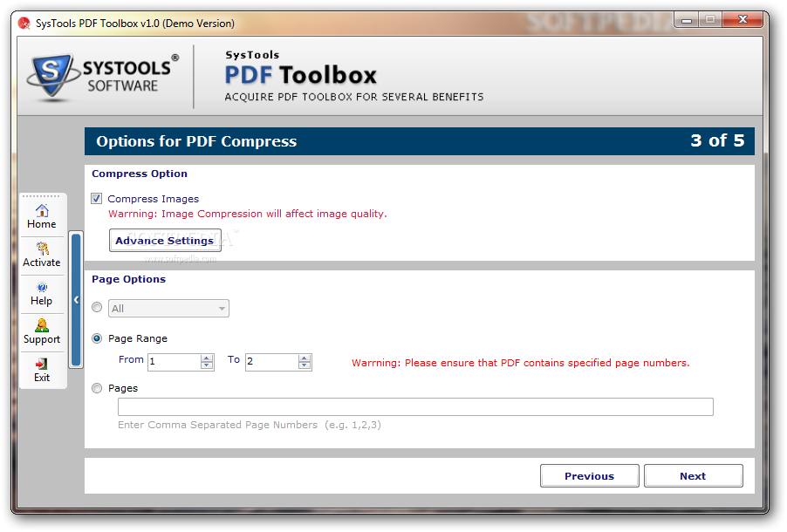
Task: Increase the From page value
Action: [x=207, y=358]
